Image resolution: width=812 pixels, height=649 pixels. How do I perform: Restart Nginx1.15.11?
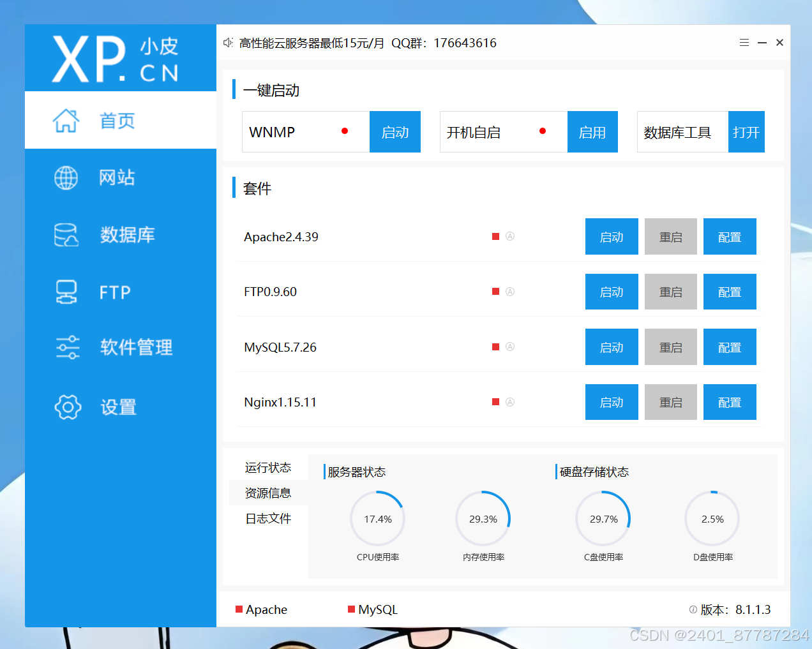(671, 402)
